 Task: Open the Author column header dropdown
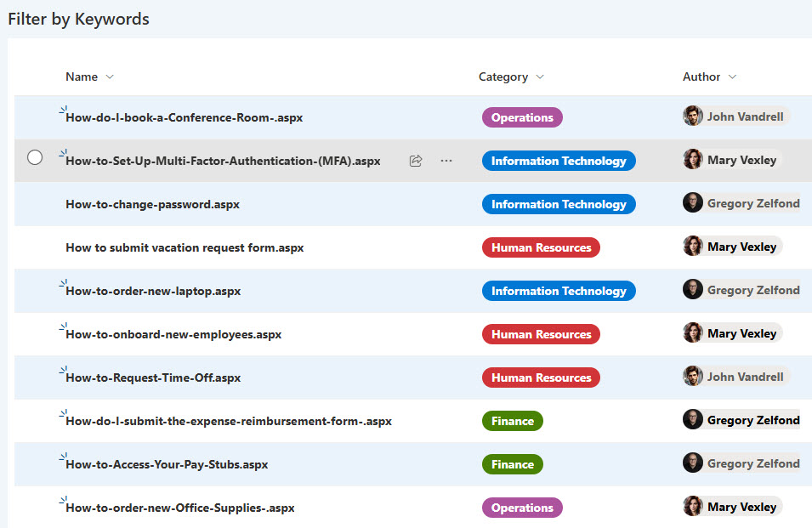click(x=732, y=77)
